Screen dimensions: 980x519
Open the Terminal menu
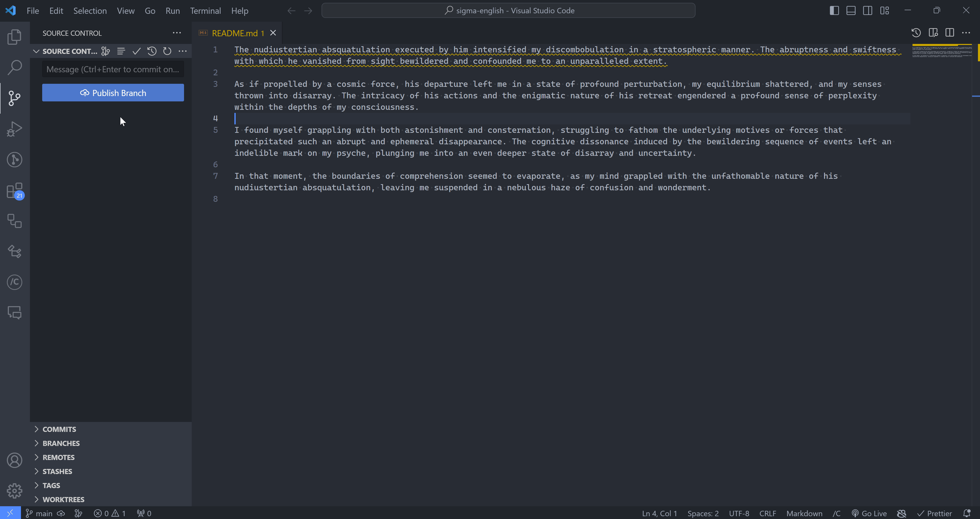coord(206,11)
